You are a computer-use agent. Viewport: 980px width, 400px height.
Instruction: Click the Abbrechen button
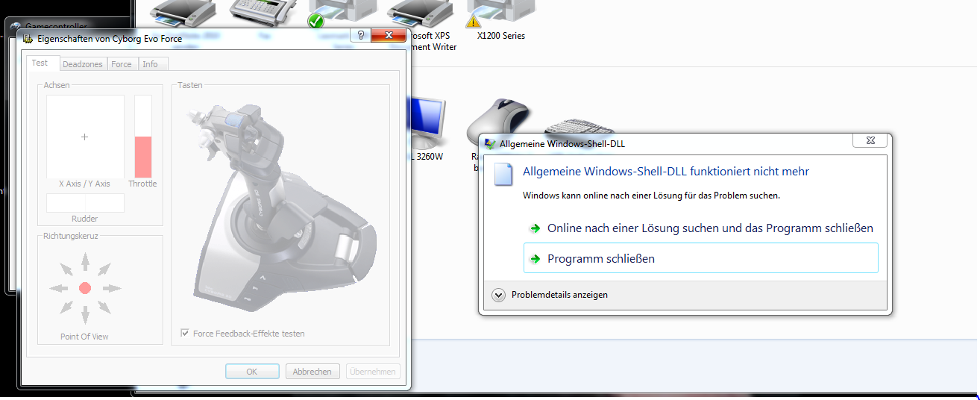click(x=312, y=372)
